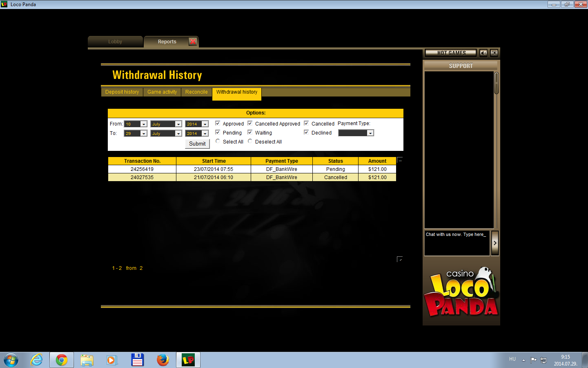Click the support chat scrollbar thumb

tap(497, 83)
